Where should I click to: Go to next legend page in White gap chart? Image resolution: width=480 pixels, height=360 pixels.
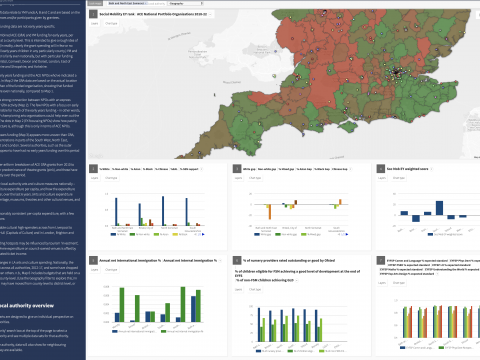(x=347, y=234)
